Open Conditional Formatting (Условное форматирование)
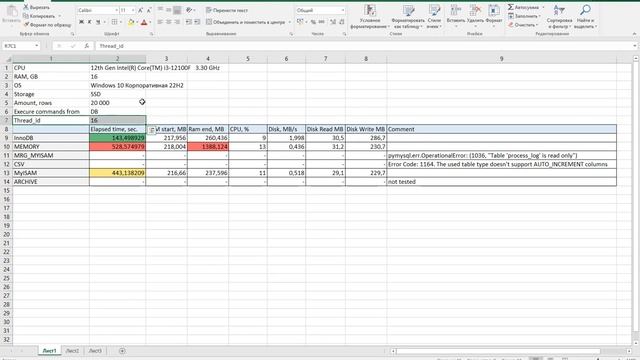Viewport: 640px width, 360px height. [x=369, y=17]
